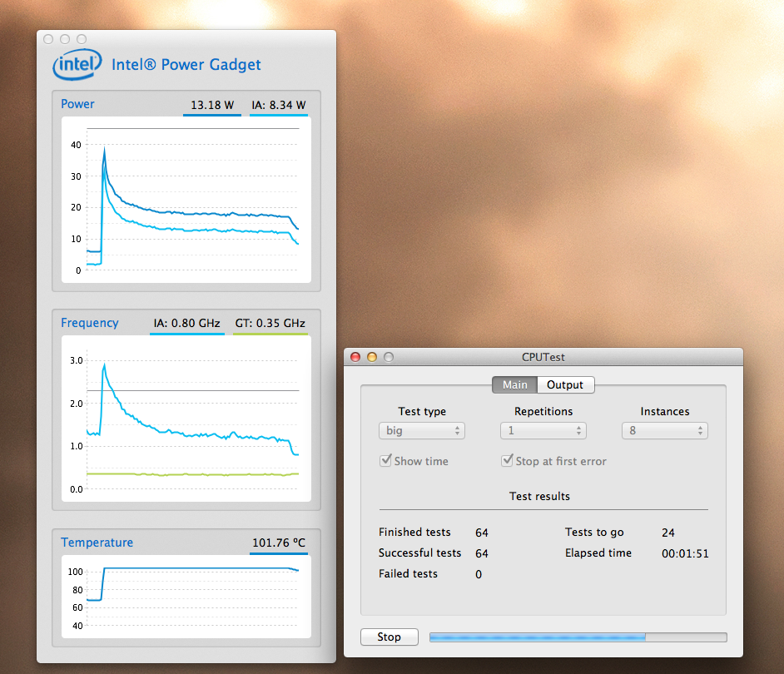Click the Power graph area
This screenshot has height=674, width=784.
pyautogui.click(x=186, y=200)
